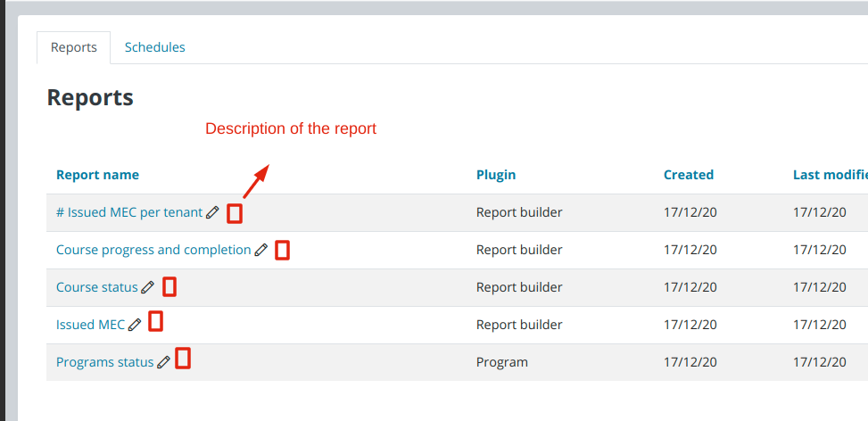Click red box marker beside Issued MEC

click(x=155, y=321)
